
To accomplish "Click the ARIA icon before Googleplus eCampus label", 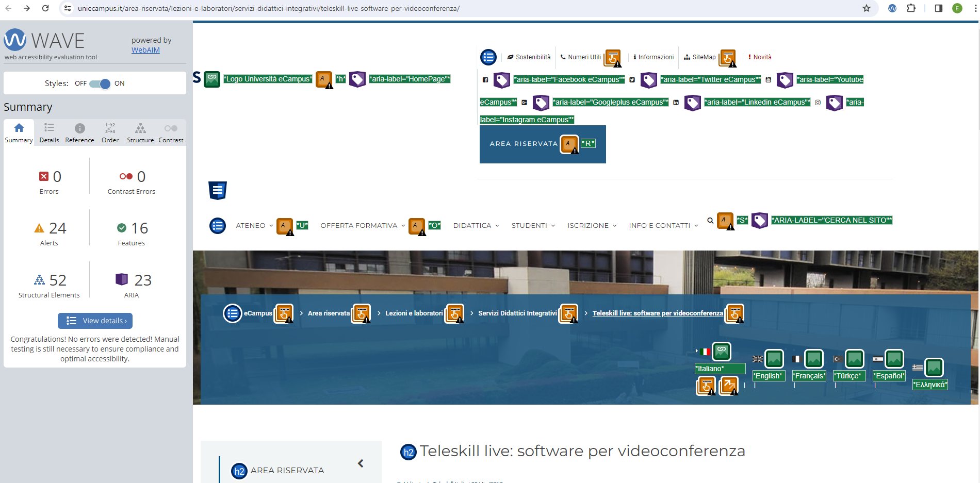I will (x=541, y=103).
